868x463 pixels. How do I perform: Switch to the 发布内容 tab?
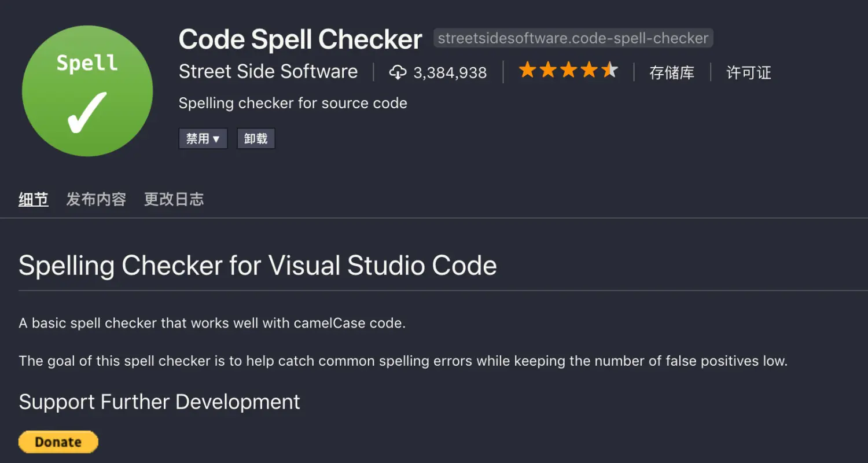[96, 199]
